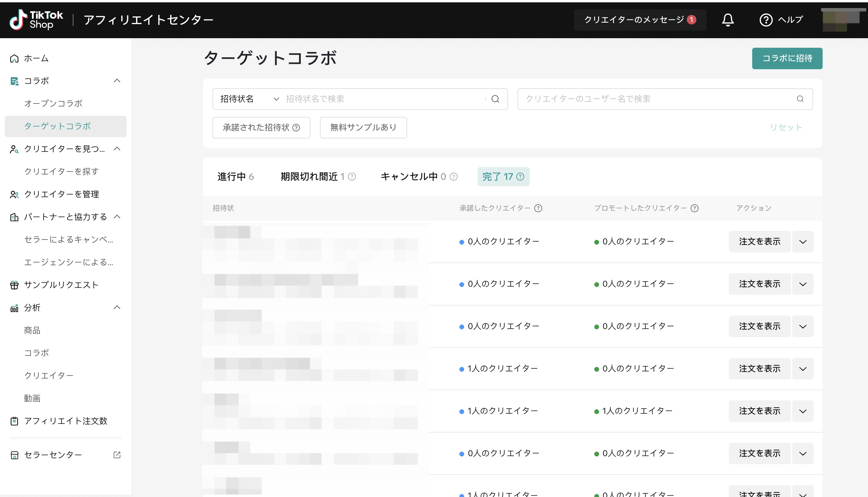Image resolution: width=868 pixels, height=497 pixels.
Task: Click the info icon on 承諾された招待状
Action: pyautogui.click(x=296, y=128)
